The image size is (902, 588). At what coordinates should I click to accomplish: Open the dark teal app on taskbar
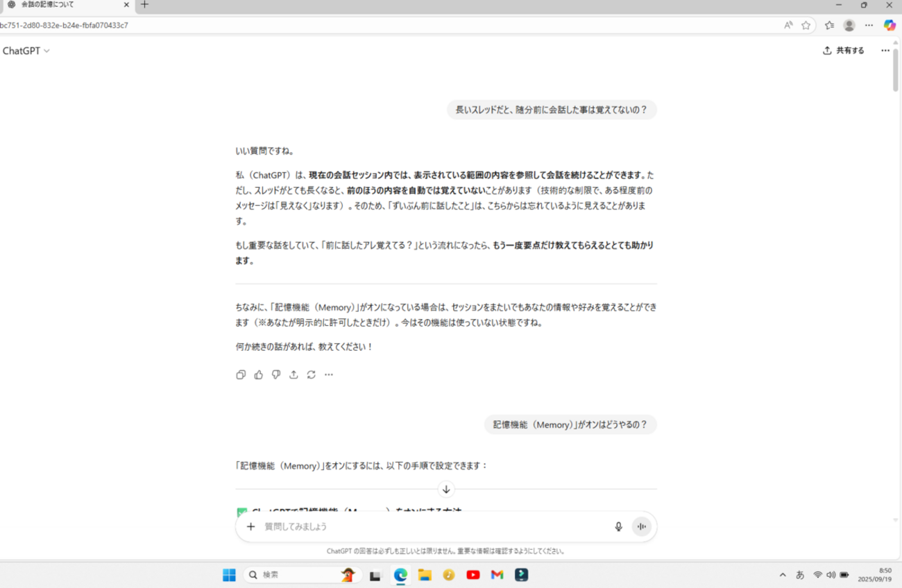[x=522, y=575]
